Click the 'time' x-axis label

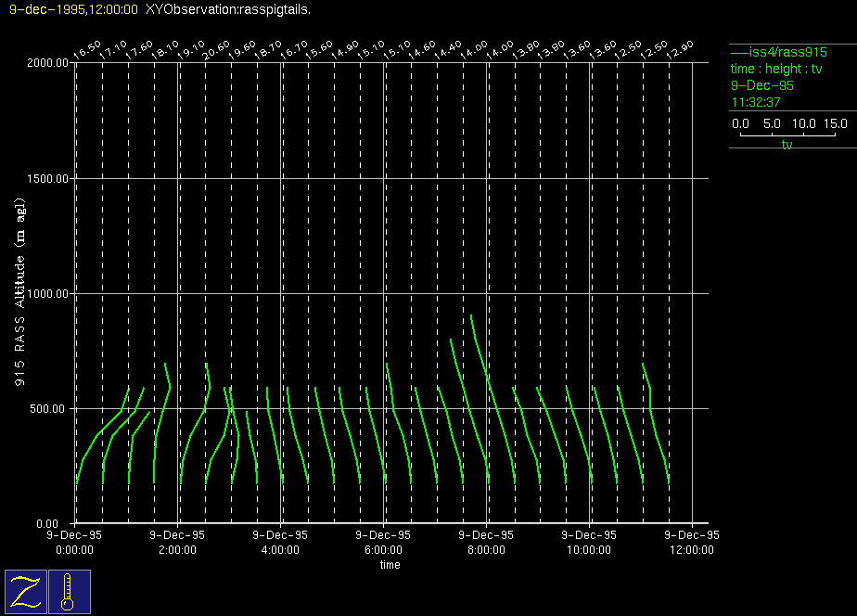pos(390,565)
